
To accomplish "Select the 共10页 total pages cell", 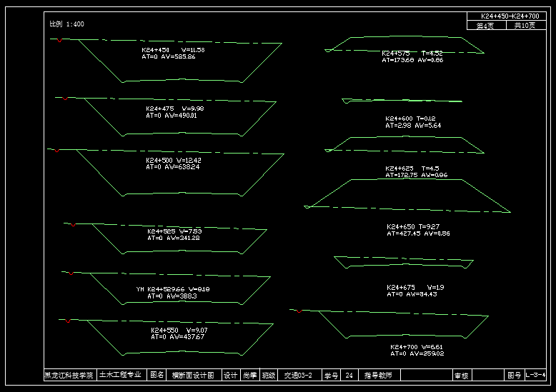I will (525, 25).
